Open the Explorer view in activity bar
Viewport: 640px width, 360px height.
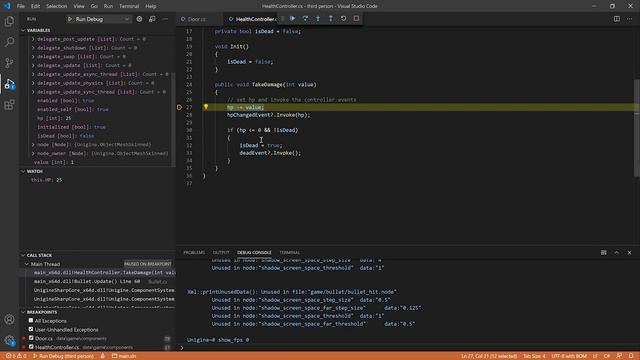tap(9, 21)
